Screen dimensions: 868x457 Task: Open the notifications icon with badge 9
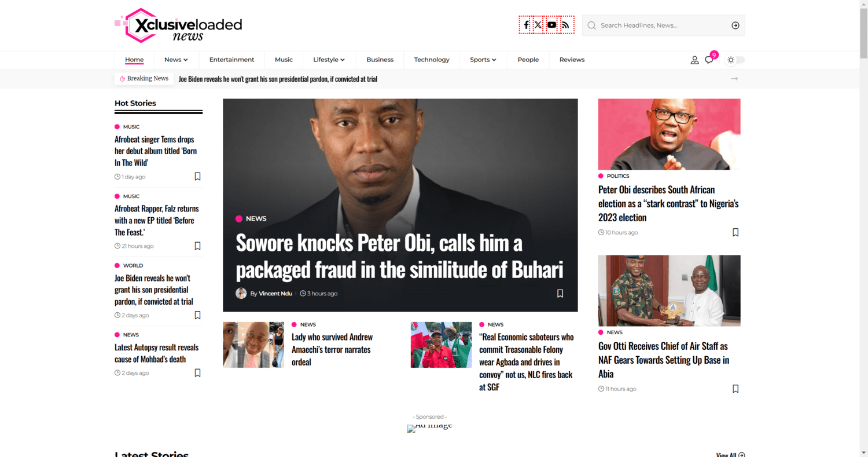pos(709,60)
